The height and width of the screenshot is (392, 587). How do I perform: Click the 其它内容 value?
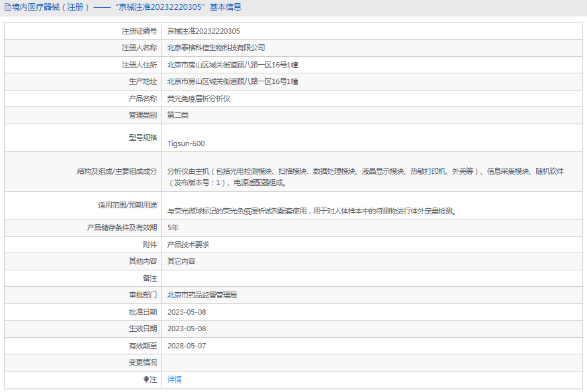click(181, 261)
